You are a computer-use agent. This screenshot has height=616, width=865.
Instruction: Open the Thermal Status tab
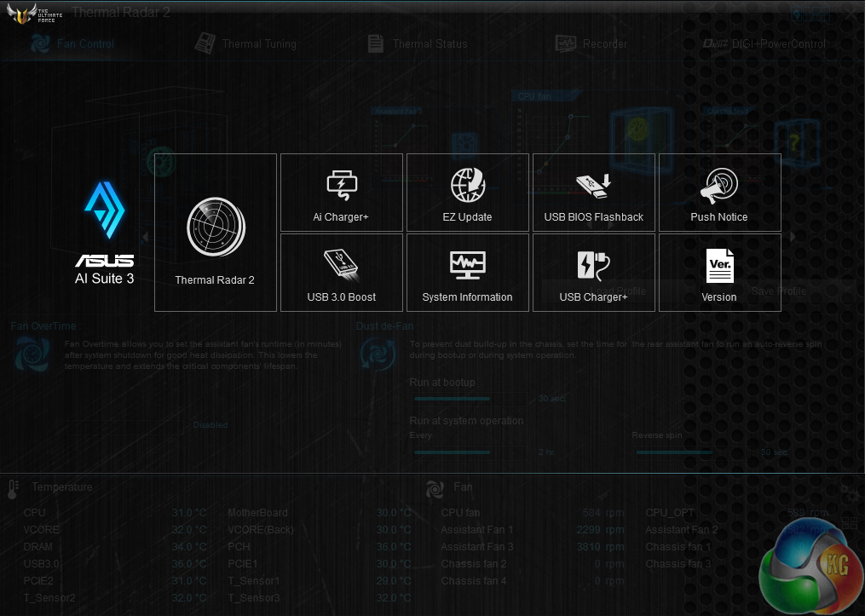[418, 43]
